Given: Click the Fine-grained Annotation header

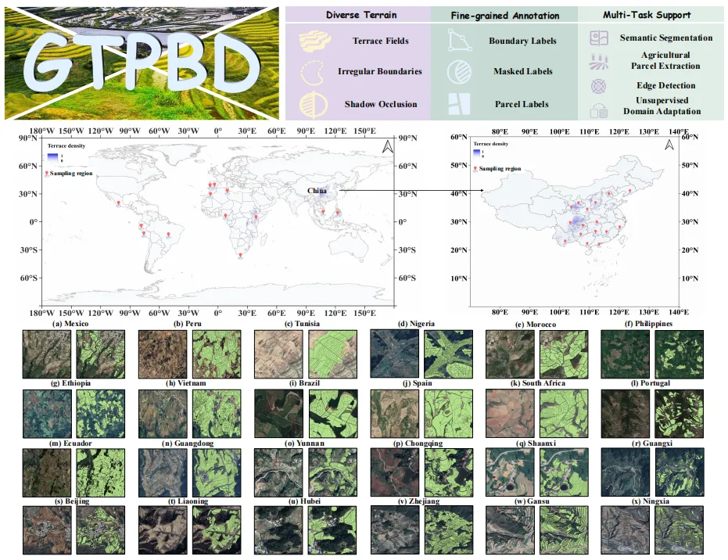Looking at the screenshot, I should click(x=504, y=16).
